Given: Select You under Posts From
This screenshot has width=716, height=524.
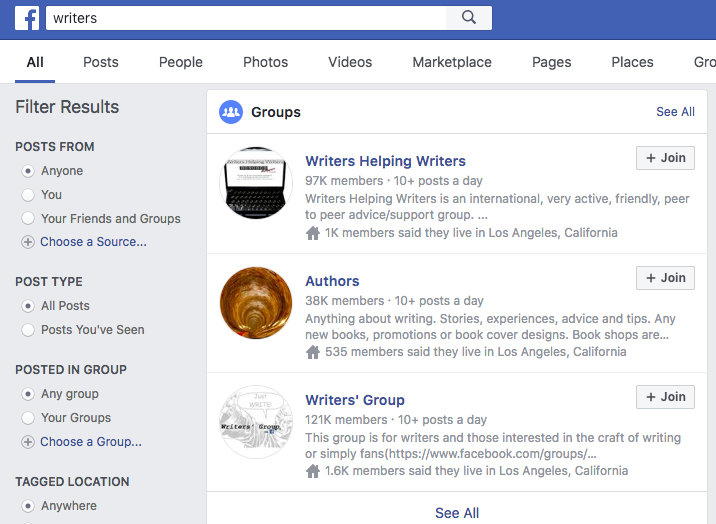Looking at the screenshot, I should pyautogui.click(x=28, y=195).
